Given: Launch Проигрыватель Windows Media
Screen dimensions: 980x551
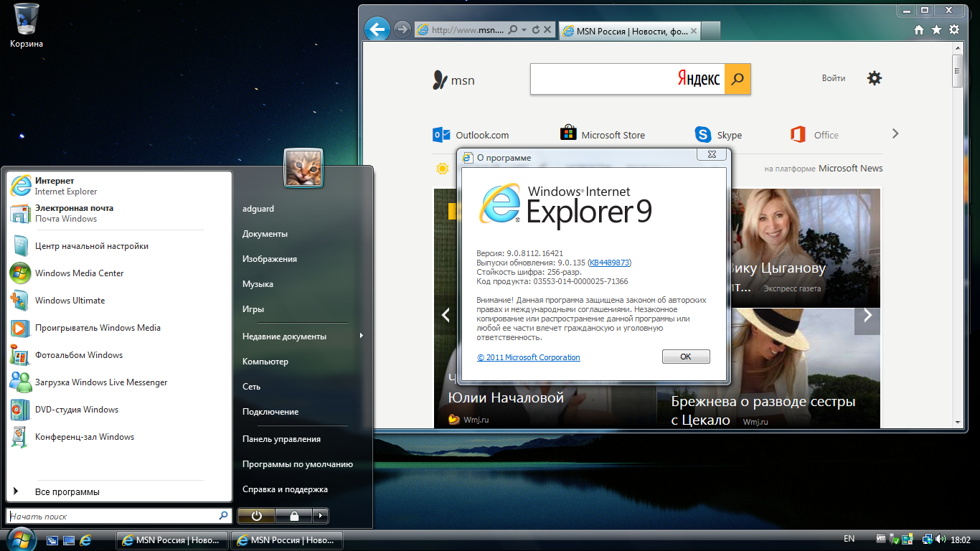Looking at the screenshot, I should click(118, 328).
